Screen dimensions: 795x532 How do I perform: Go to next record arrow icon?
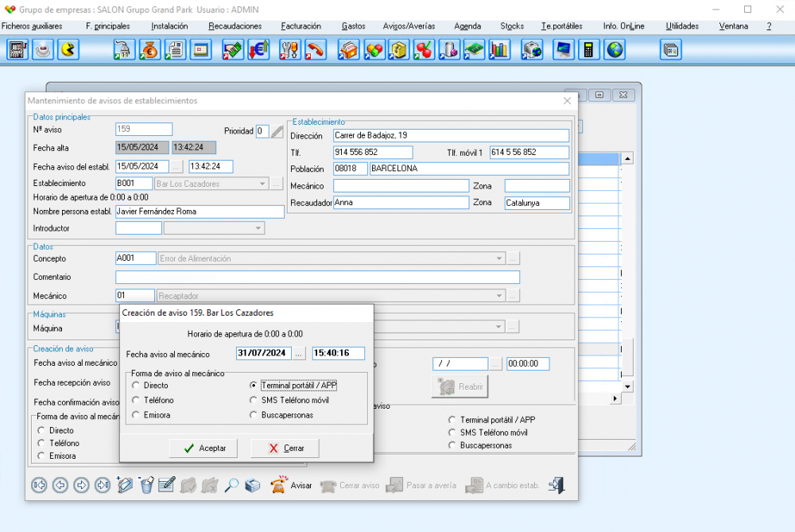(81, 485)
